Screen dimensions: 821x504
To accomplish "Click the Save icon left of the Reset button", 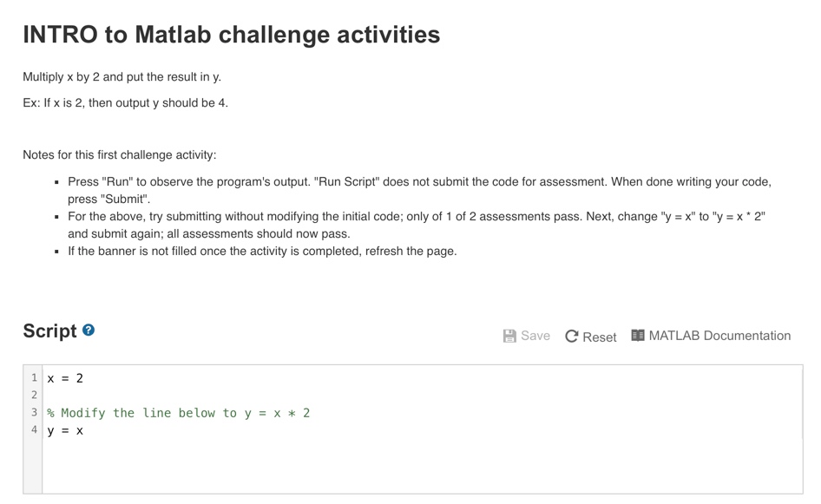I will (x=509, y=337).
